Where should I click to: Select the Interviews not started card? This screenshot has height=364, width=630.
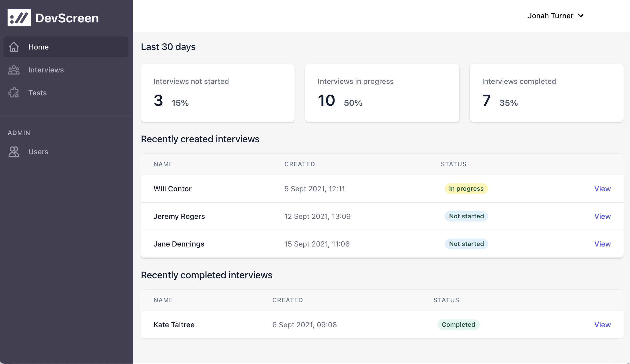click(x=218, y=93)
